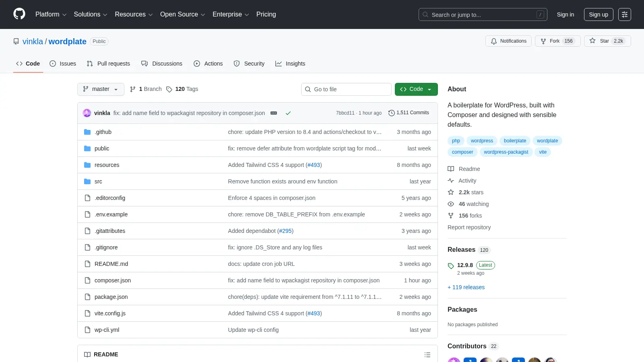Click the Sign up button
Image resolution: width=644 pixels, height=362 pixels.
click(x=599, y=14)
